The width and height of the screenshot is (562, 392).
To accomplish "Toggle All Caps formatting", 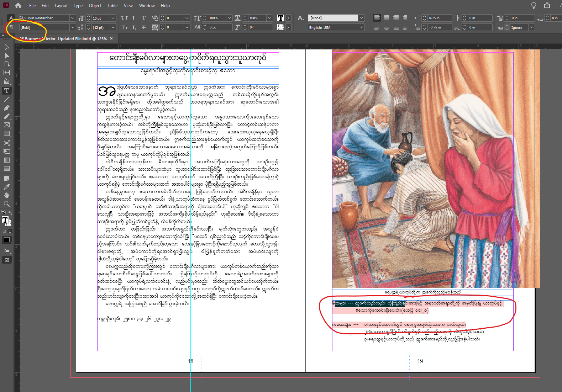I will tap(124, 18).
